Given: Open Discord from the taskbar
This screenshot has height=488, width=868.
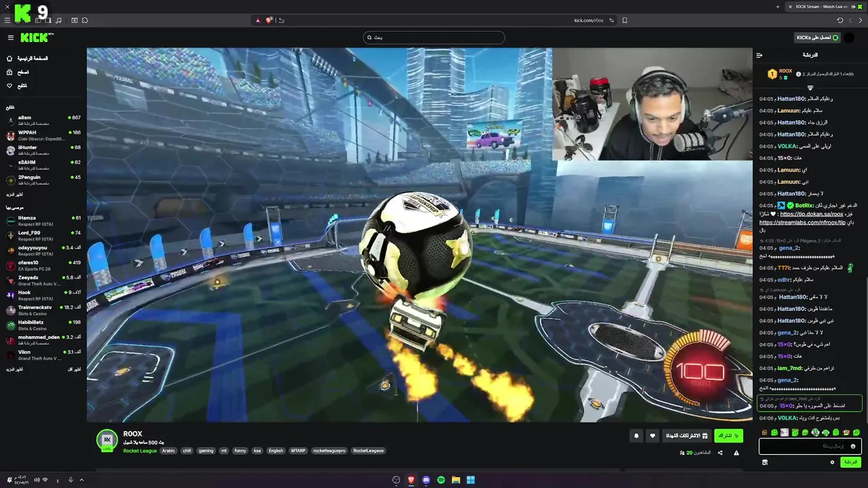Looking at the screenshot, I should (426, 480).
